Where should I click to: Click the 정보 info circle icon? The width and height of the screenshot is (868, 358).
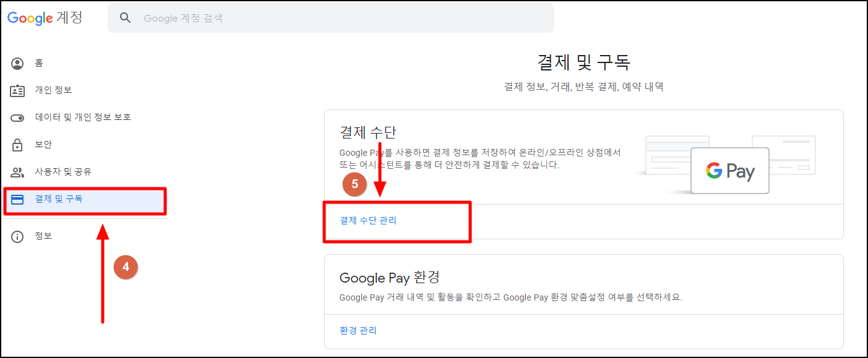pos(17,236)
